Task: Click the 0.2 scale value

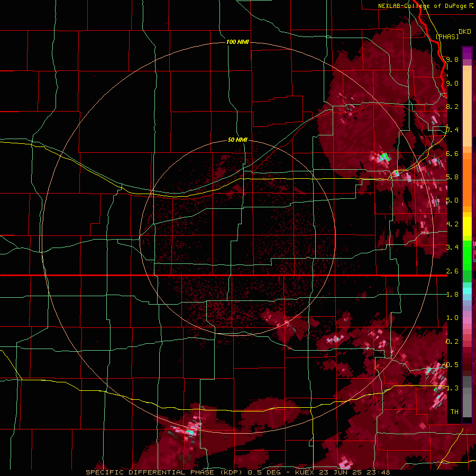Action: coord(452,342)
